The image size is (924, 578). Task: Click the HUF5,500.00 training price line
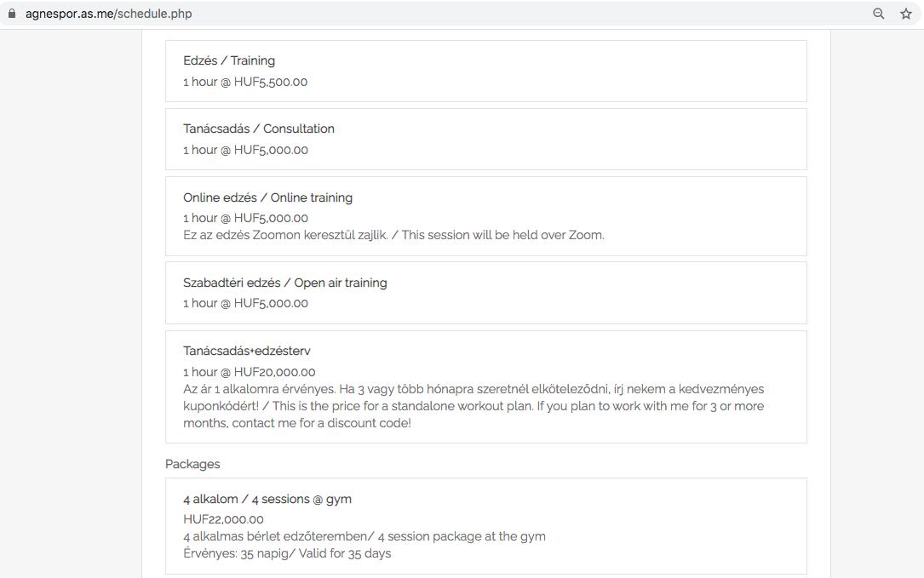[x=245, y=82]
